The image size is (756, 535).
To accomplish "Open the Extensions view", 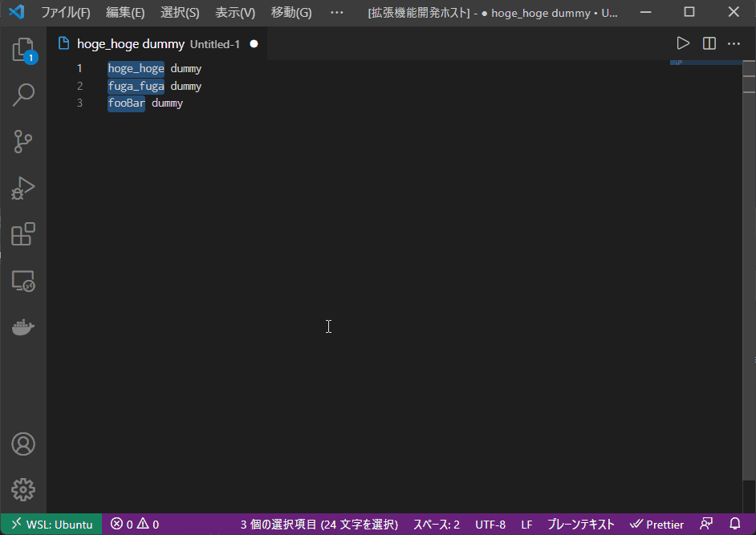I will (22, 234).
